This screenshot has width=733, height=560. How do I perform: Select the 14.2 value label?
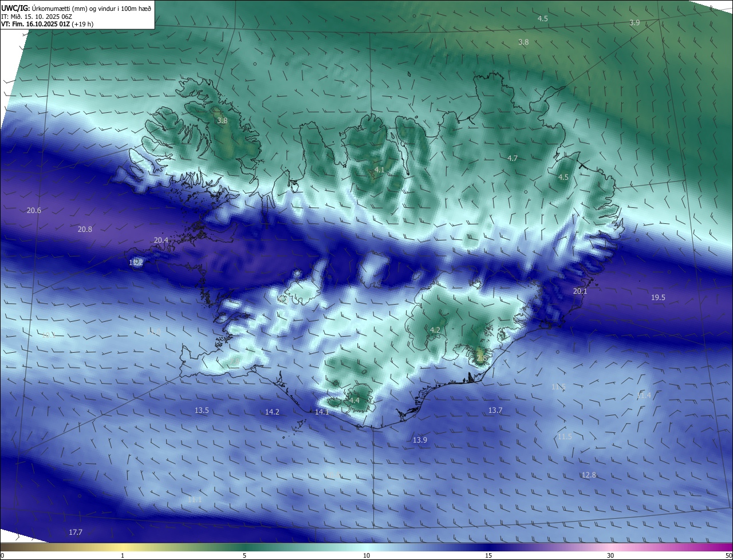(272, 412)
